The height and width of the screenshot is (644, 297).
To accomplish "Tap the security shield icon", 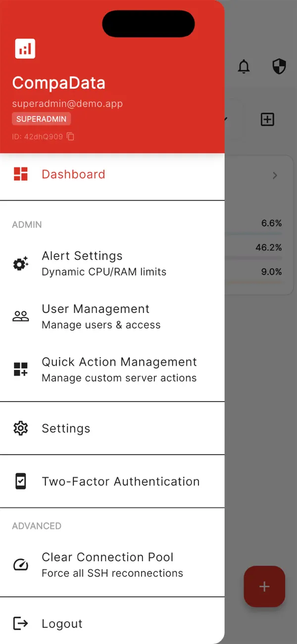I will point(279,66).
